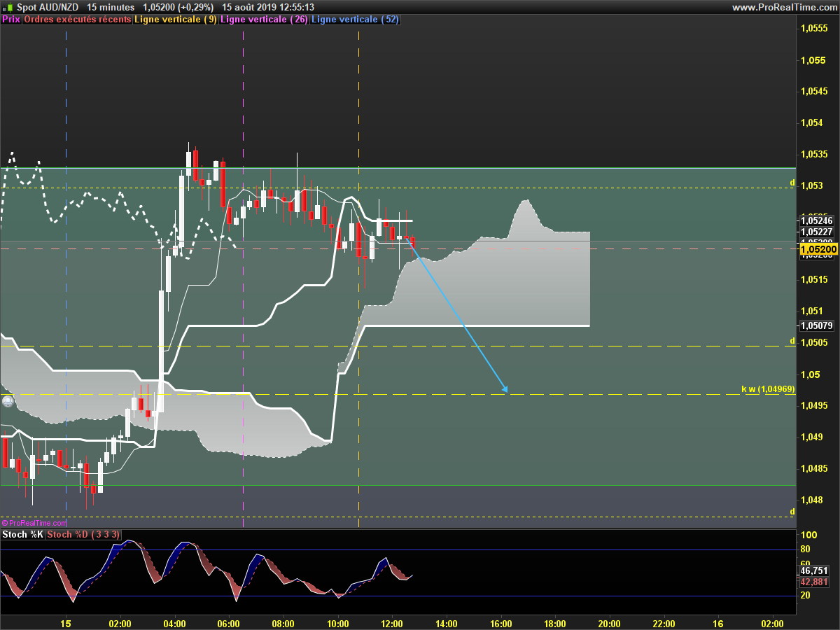Viewport: 840px width, 630px height.
Task: Select the blue trend arrow's arrowhead
Action: pyautogui.click(x=503, y=388)
